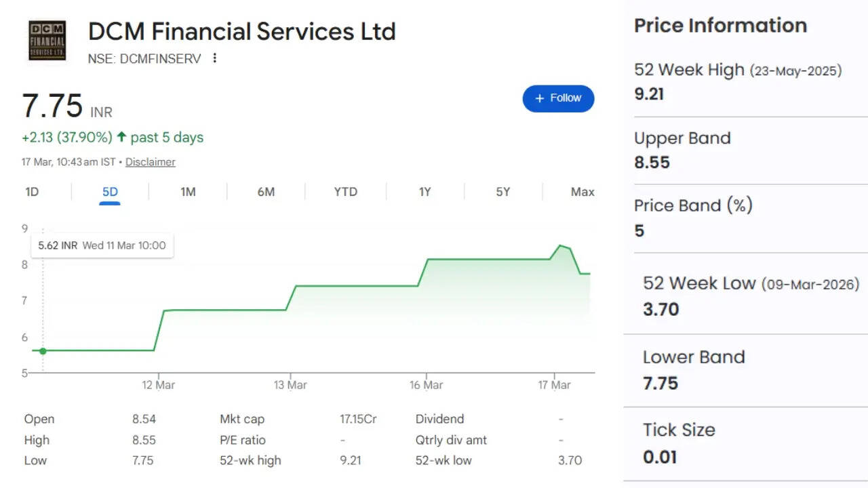Show the 1M price chart
Viewport: 868px width, 488px height.
click(188, 192)
